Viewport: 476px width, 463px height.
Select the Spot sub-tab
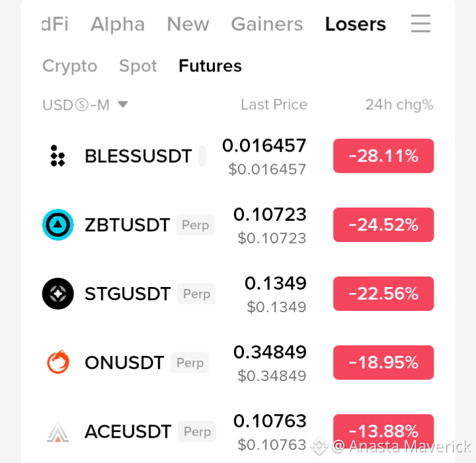click(x=138, y=66)
